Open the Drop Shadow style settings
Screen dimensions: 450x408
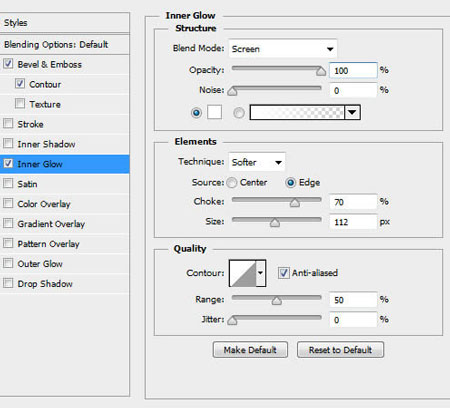[x=45, y=284]
